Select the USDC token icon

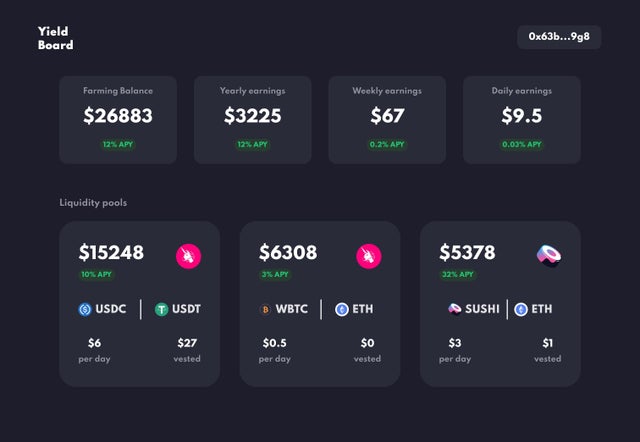click(85, 309)
